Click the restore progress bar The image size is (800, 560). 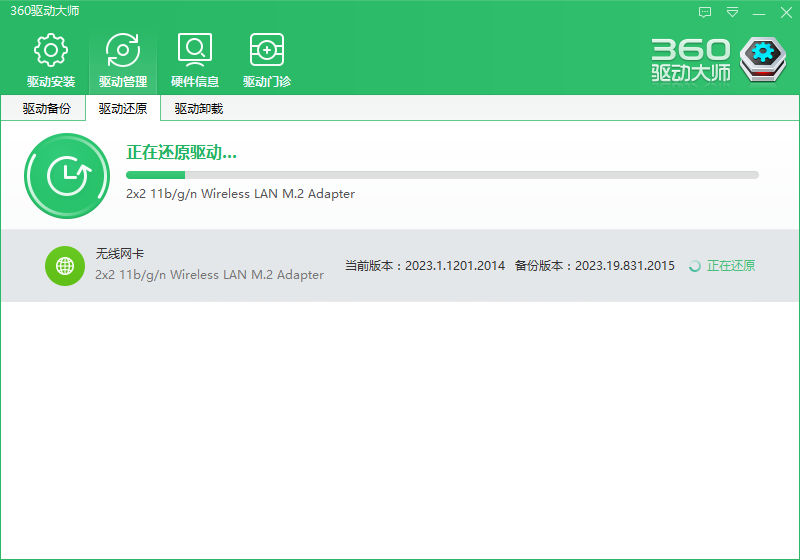pyautogui.click(x=442, y=175)
